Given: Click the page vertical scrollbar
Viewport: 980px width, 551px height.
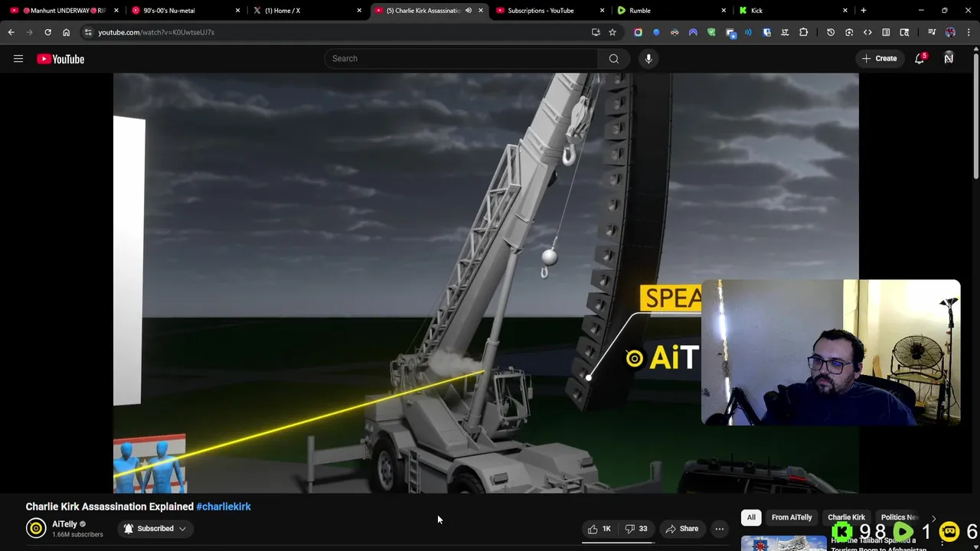Looking at the screenshot, I should (976, 115).
